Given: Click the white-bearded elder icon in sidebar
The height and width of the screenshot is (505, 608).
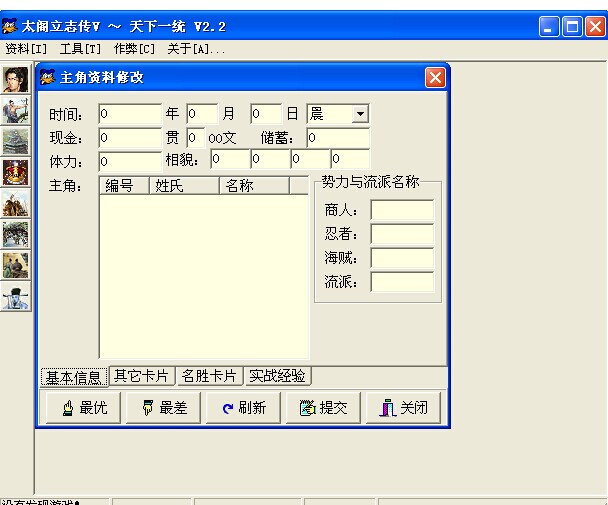Looking at the screenshot, I should click(15, 296).
